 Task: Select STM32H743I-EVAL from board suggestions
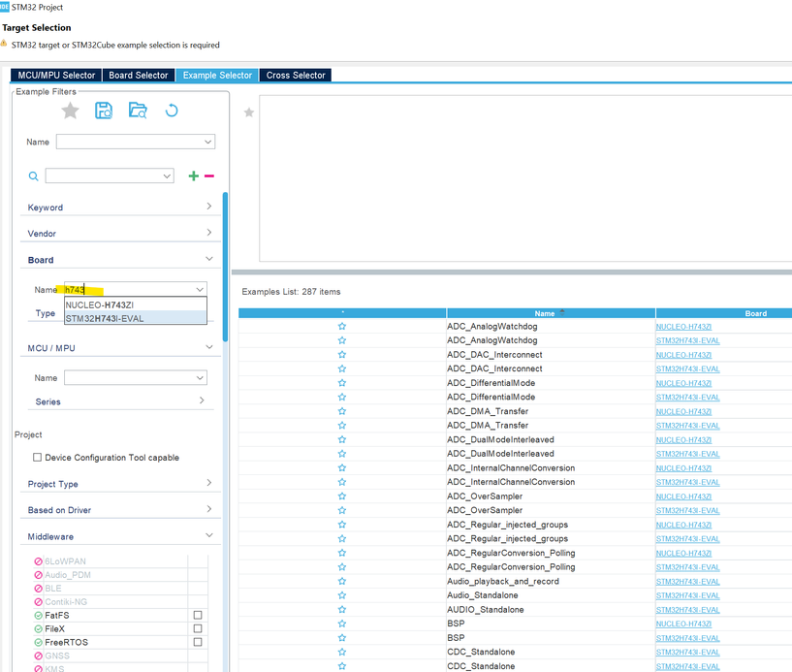pos(136,318)
